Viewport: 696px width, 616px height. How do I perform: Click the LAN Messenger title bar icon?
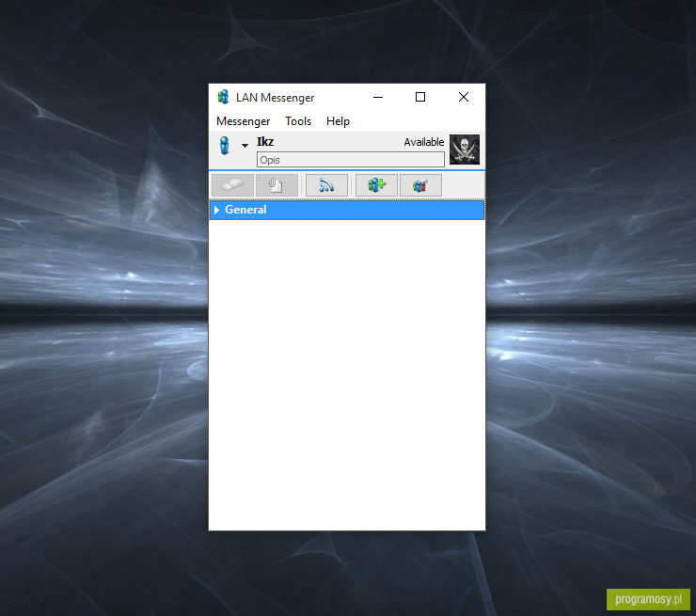223,97
